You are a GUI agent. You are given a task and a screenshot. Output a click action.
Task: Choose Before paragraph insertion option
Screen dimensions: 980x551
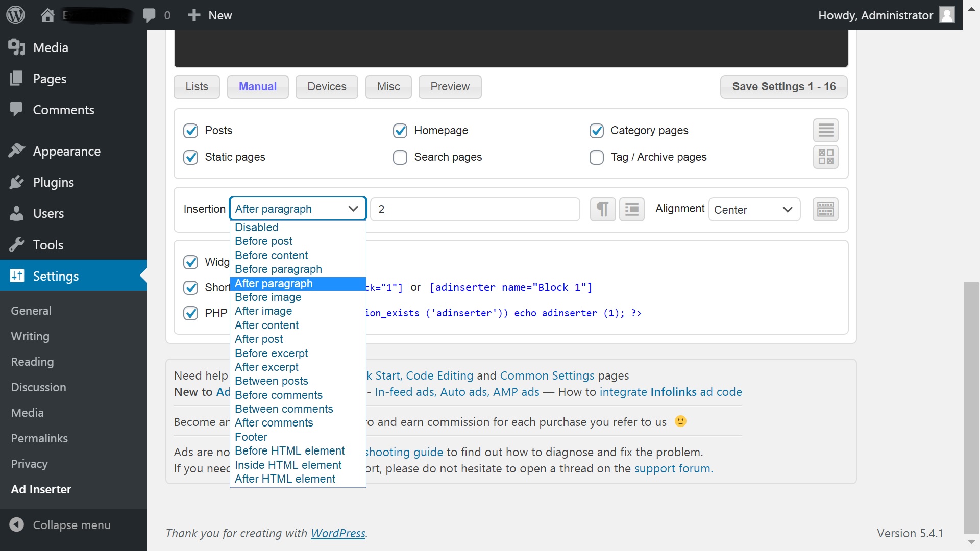coord(298,269)
